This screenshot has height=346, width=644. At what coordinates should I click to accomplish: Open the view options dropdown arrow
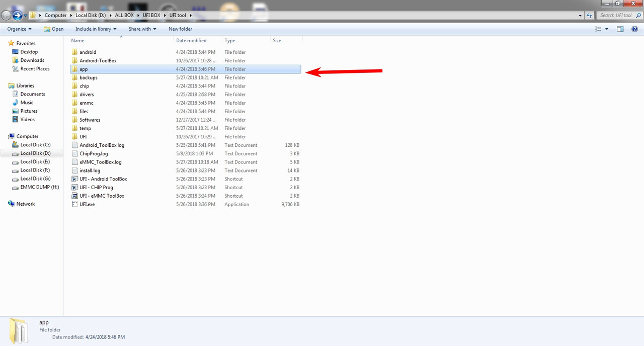[x=607, y=29]
